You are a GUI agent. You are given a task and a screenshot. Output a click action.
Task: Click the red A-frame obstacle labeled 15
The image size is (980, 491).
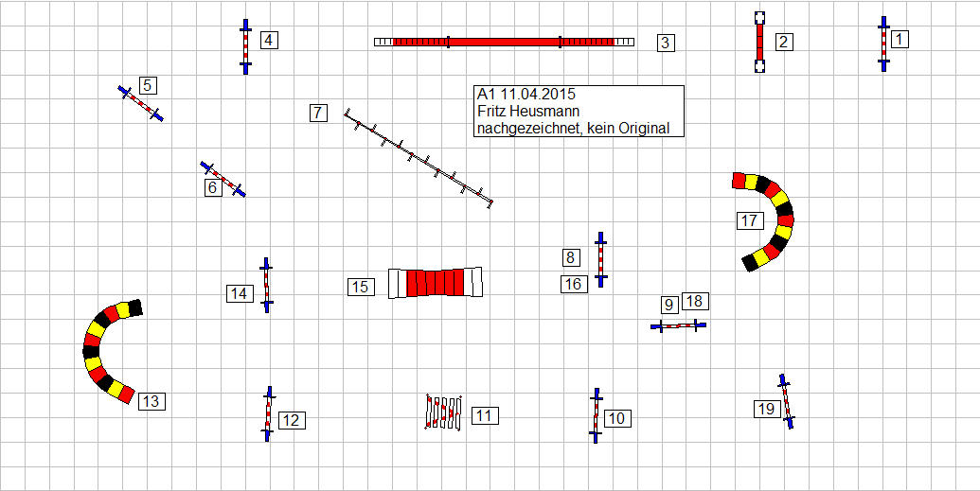(x=436, y=282)
